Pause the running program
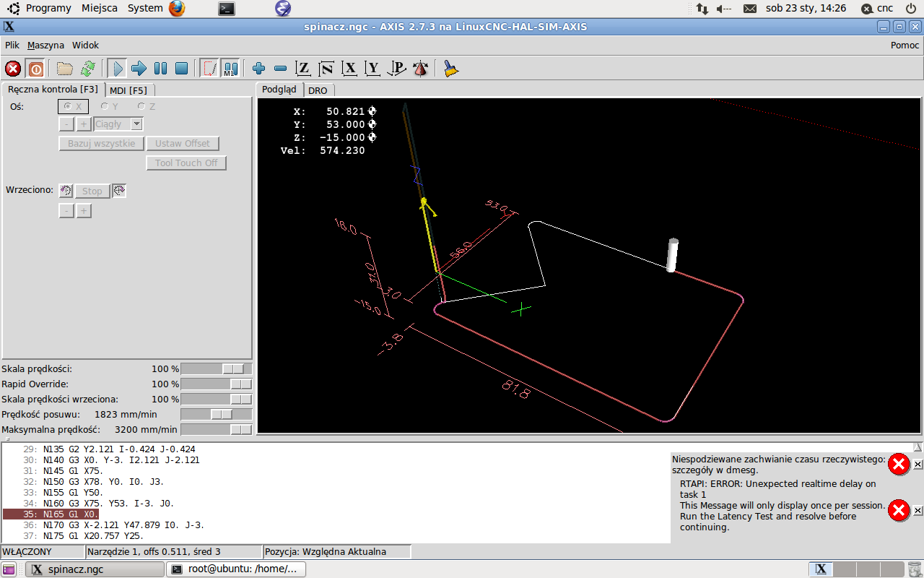Viewport: 924px width, 578px height. click(x=160, y=69)
